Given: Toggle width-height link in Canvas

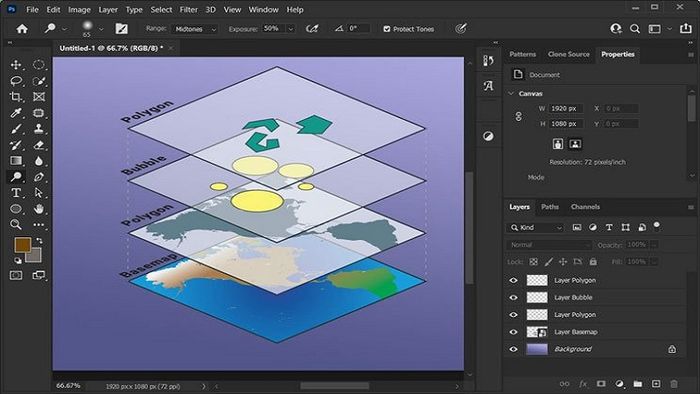Looking at the screenshot, I should 518,116.
